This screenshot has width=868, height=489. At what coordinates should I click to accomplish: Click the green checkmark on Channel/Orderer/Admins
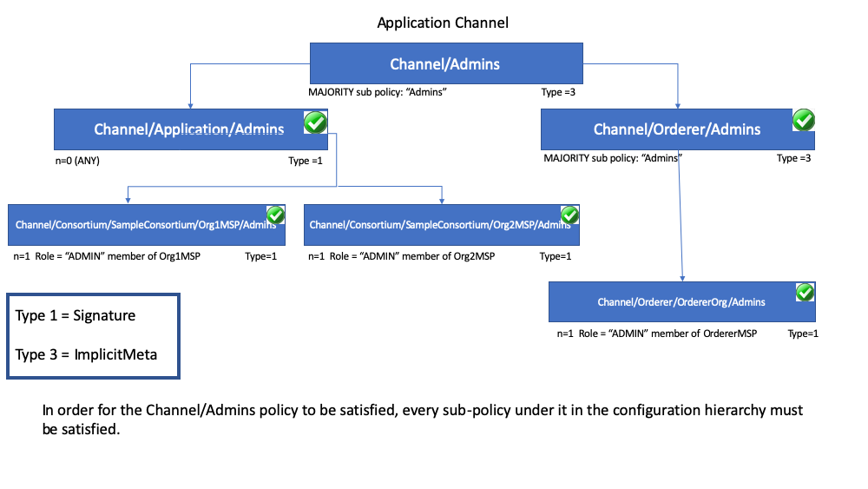click(803, 120)
